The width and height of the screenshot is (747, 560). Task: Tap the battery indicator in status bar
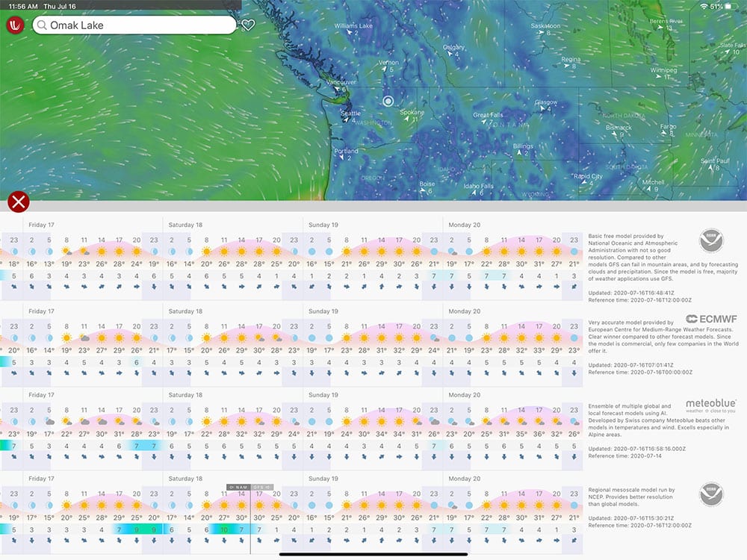tap(731, 6)
